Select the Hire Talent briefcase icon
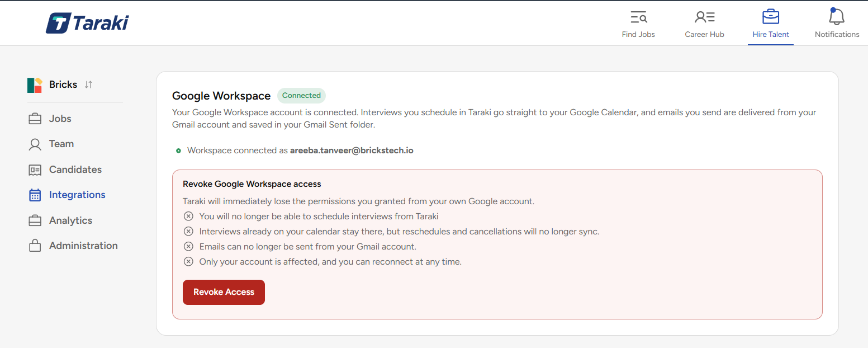 771,17
